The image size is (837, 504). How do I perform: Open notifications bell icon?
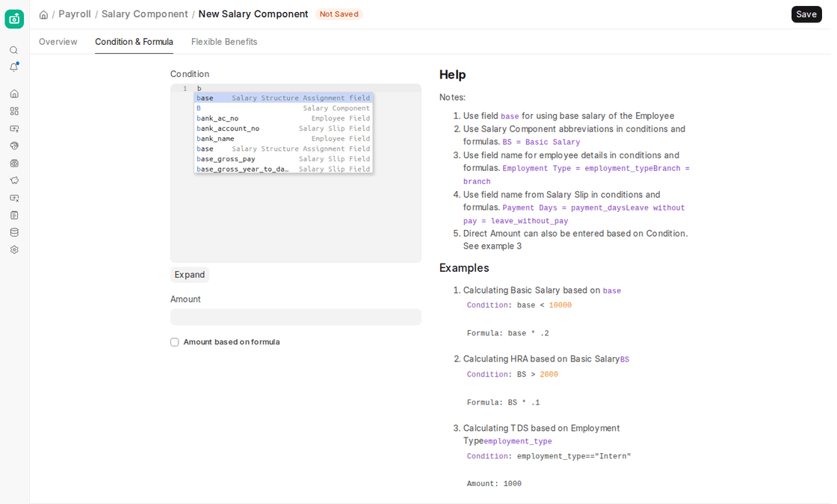click(14, 67)
